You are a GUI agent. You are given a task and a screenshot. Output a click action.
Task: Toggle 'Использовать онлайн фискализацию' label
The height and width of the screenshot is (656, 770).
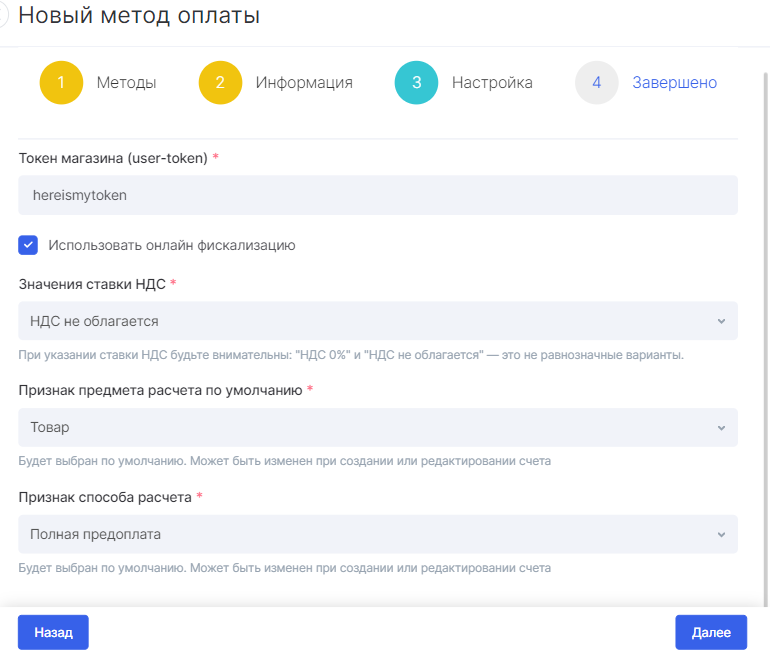pos(172,245)
